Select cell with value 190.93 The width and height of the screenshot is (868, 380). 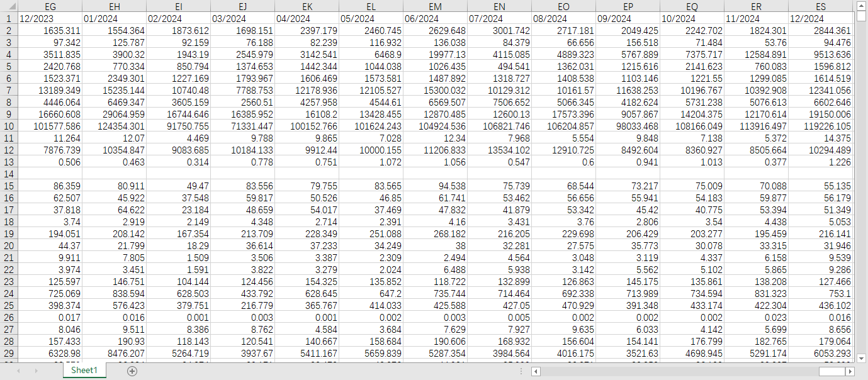coord(114,341)
